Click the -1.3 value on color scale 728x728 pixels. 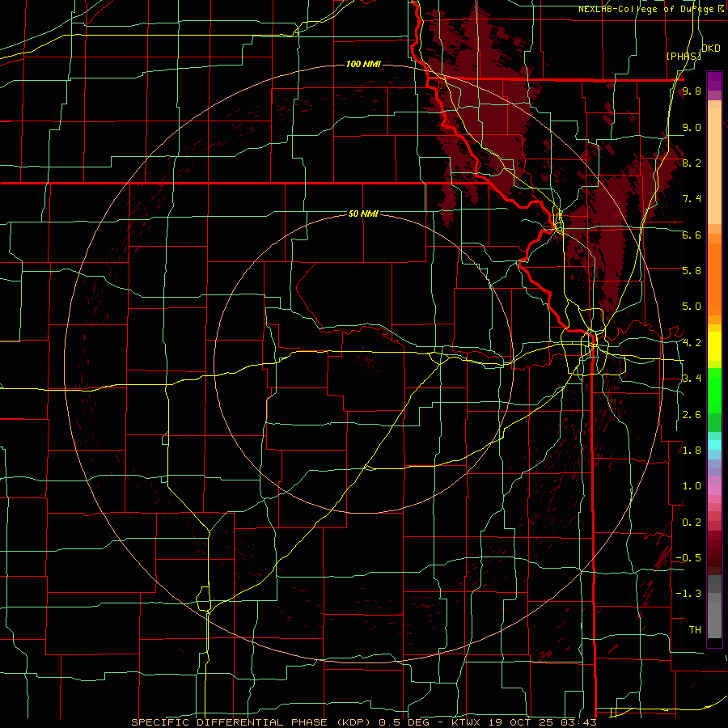tap(688, 594)
